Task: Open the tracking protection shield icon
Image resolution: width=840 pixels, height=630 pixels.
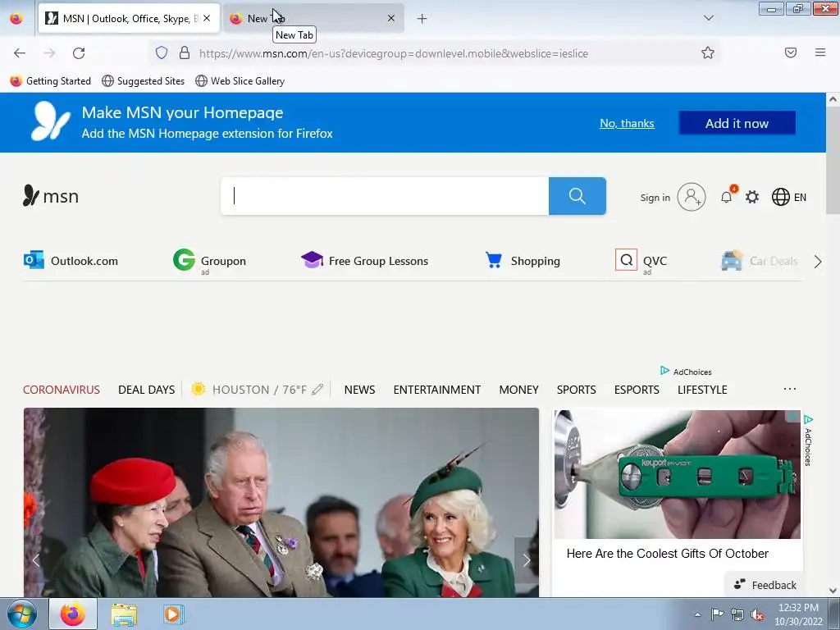Action: point(162,52)
